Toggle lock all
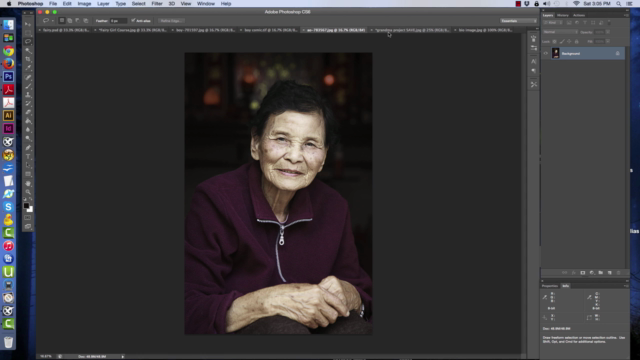Viewport: 640px width, 360px height. [576, 42]
